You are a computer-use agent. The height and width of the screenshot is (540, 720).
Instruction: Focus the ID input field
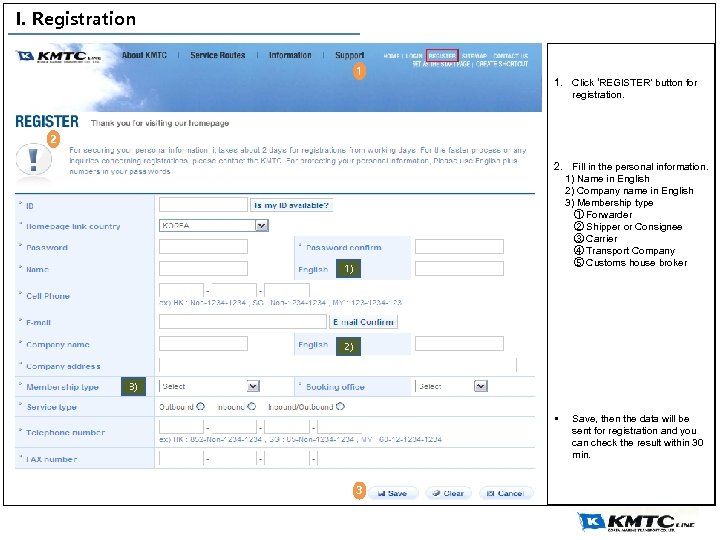tap(203, 205)
